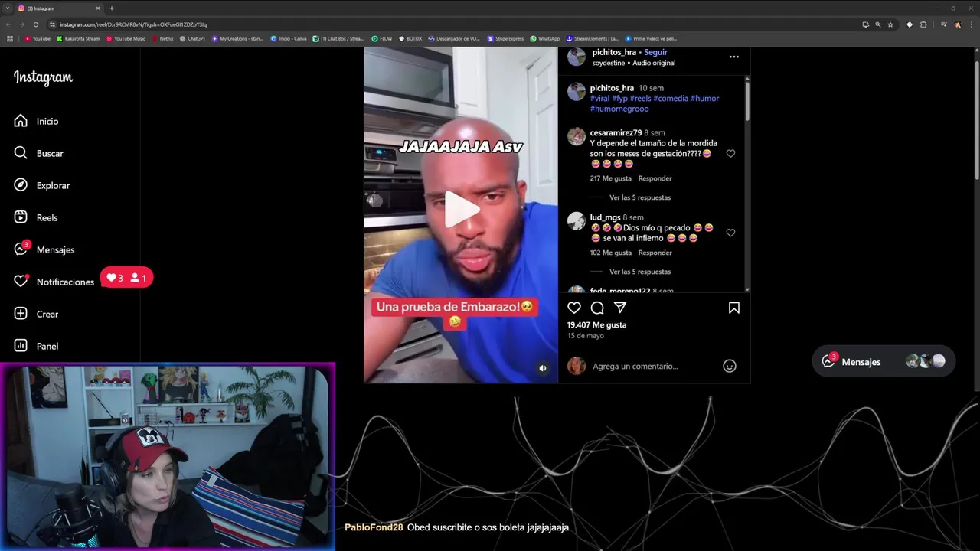Open pichitos_hra profile from header
This screenshot has height=551, width=980.
[x=614, y=52]
